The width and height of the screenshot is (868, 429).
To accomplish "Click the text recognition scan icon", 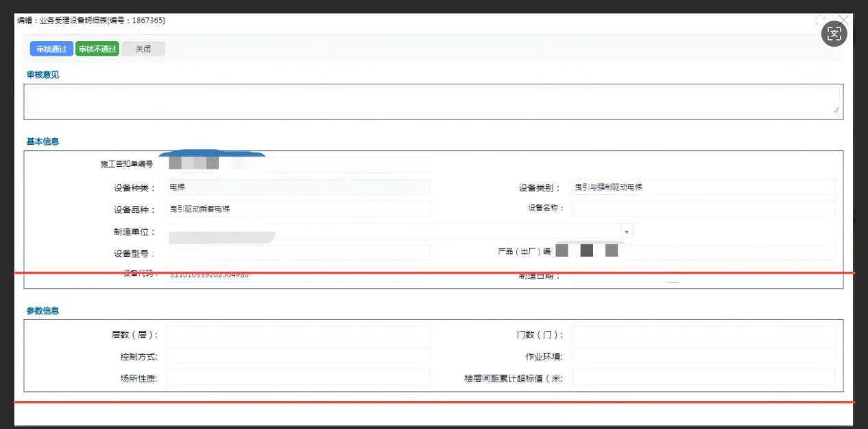I will [x=834, y=34].
